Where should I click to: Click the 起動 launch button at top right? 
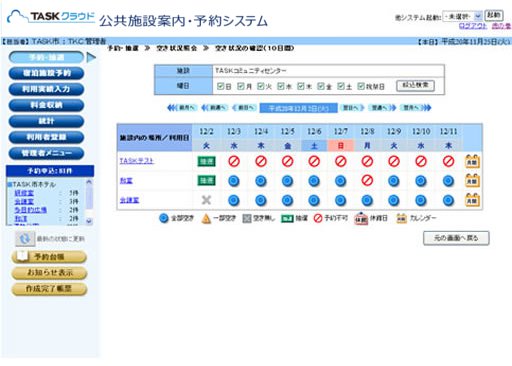(493, 15)
